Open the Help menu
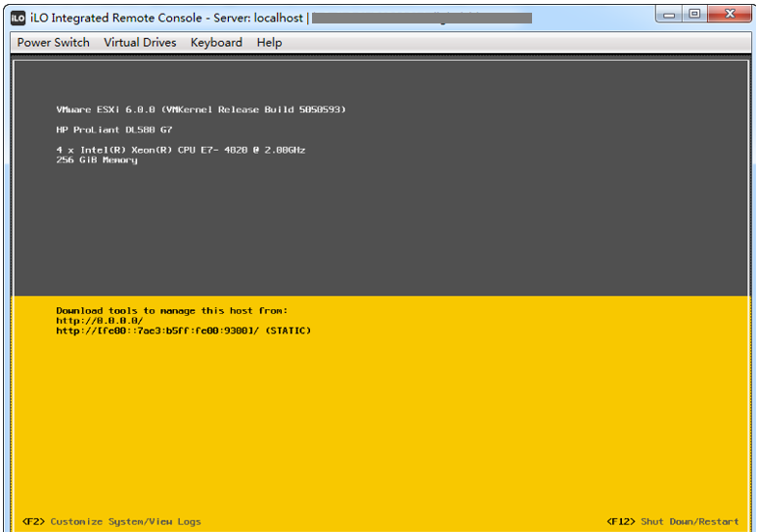The width and height of the screenshot is (757, 532). tap(269, 42)
